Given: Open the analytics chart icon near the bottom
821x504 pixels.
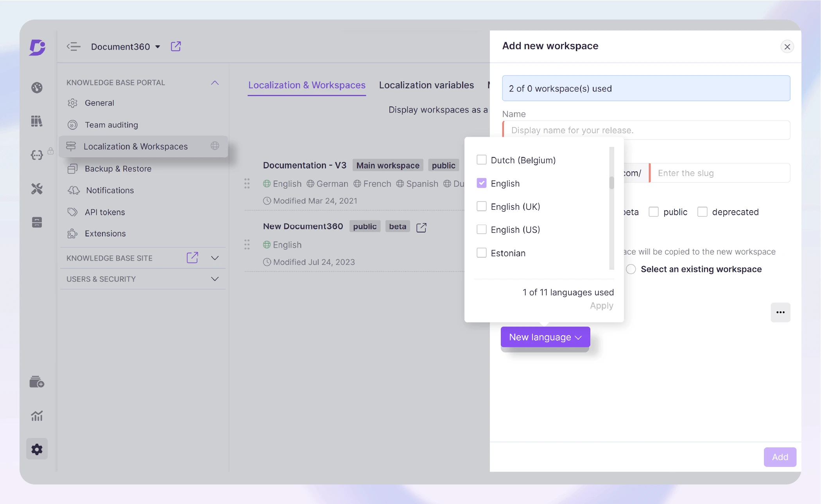Looking at the screenshot, I should click(x=36, y=416).
